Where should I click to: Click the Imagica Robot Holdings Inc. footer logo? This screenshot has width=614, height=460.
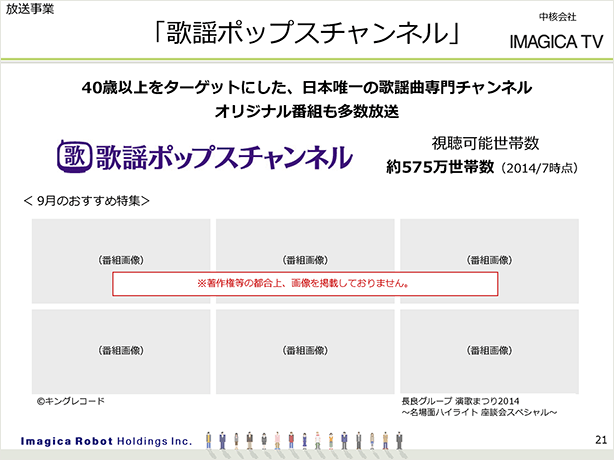(x=106, y=441)
